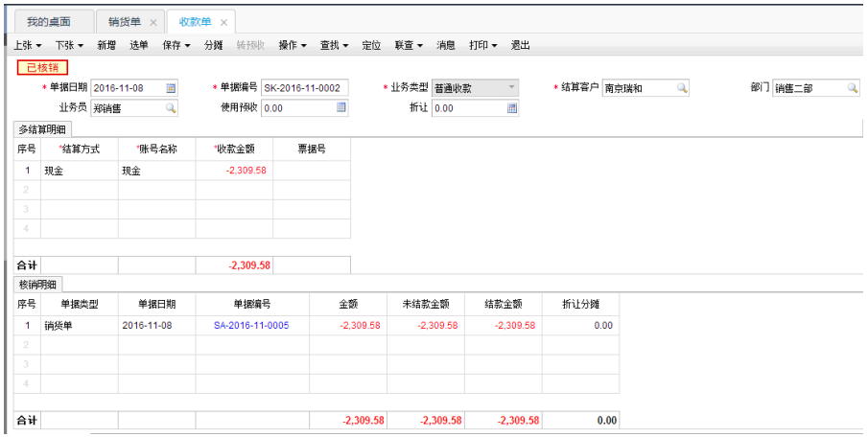Switch to the 我的桌面 tab
Viewport: 868px width, 437px height.
pyautogui.click(x=49, y=22)
